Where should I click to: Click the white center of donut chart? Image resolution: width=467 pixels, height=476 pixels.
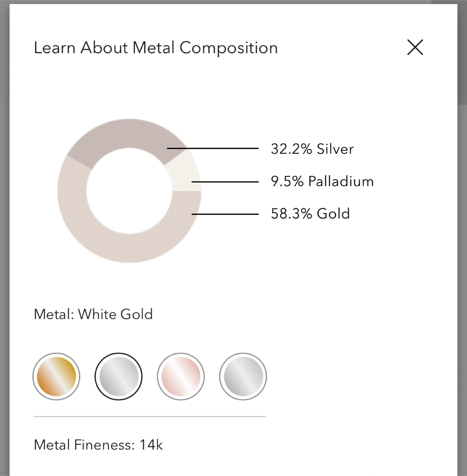(129, 191)
